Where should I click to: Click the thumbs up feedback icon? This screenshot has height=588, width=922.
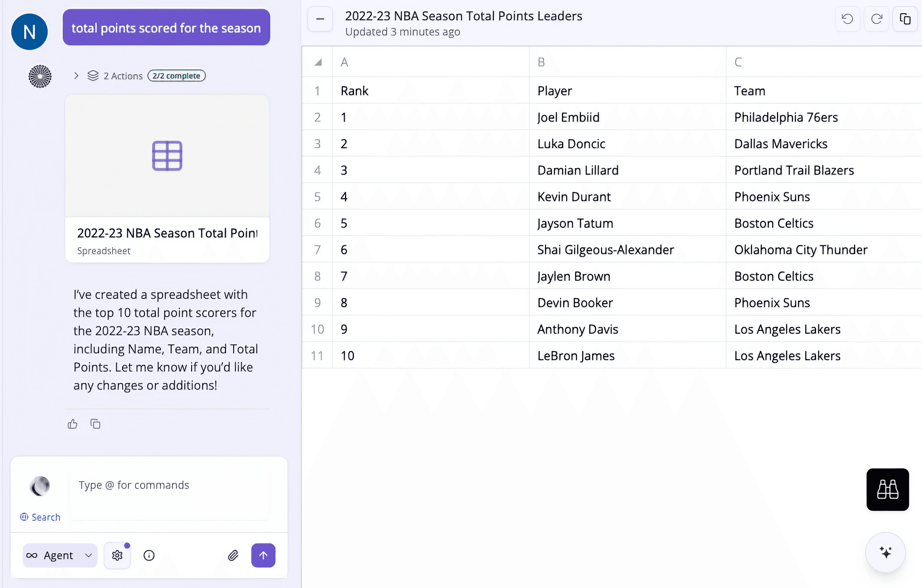pyautogui.click(x=72, y=424)
